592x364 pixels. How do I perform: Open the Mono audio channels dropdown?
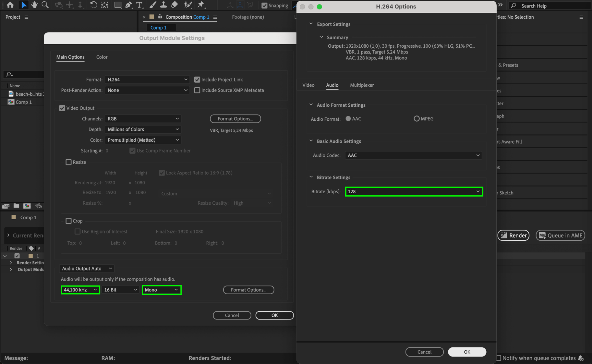click(162, 290)
